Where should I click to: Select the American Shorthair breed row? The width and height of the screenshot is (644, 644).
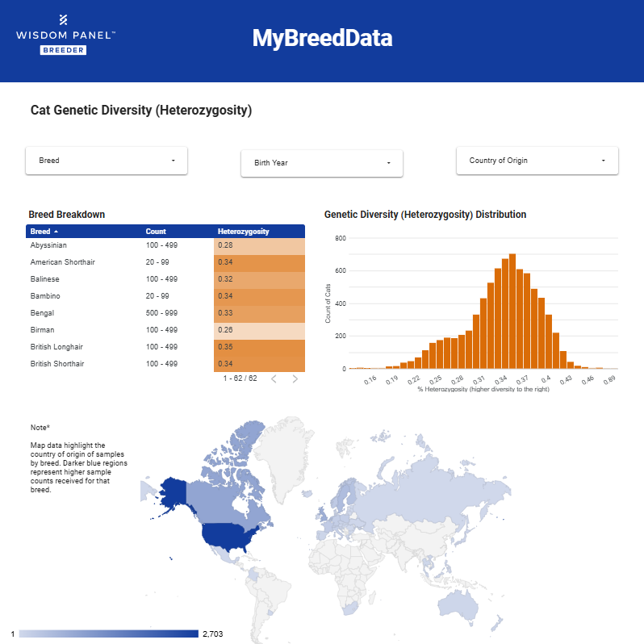pyautogui.click(x=165, y=262)
